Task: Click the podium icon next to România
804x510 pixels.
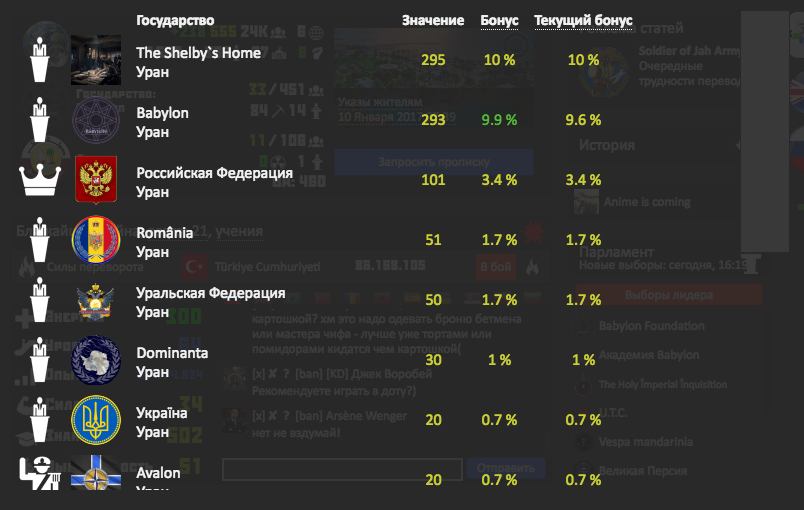Action: point(41,241)
